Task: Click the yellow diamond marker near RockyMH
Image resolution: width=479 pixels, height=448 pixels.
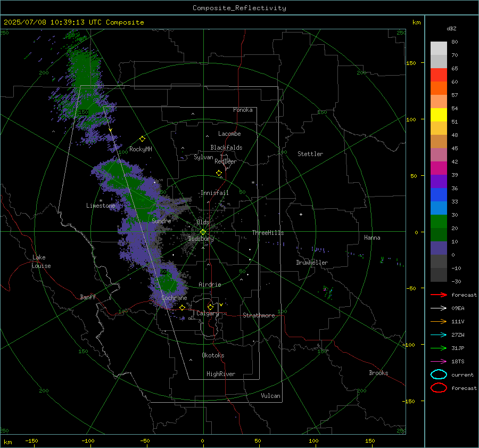Action: [142, 139]
